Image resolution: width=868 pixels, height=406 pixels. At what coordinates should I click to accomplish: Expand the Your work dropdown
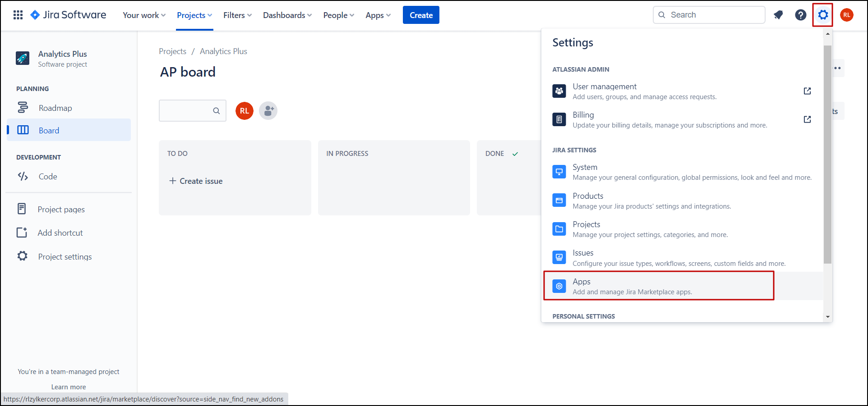tap(144, 15)
